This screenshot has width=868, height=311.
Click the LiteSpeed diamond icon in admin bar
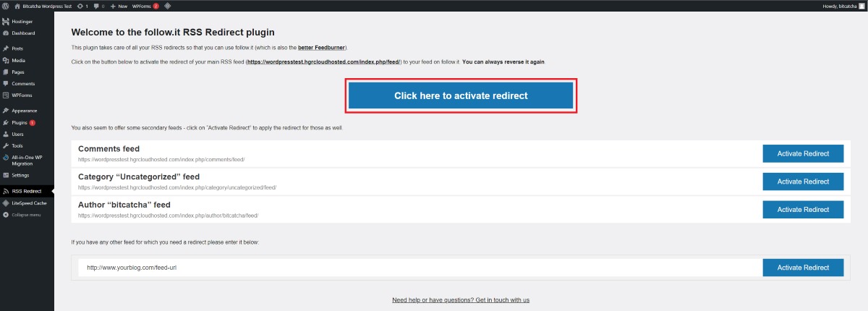[x=167, y=6]
